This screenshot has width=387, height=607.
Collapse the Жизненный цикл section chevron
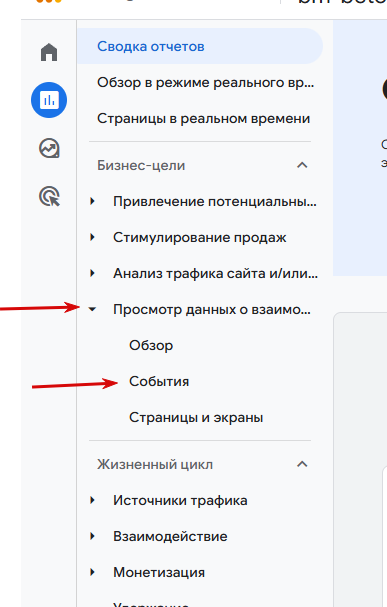pyautogui.click(x=302, y=464)
